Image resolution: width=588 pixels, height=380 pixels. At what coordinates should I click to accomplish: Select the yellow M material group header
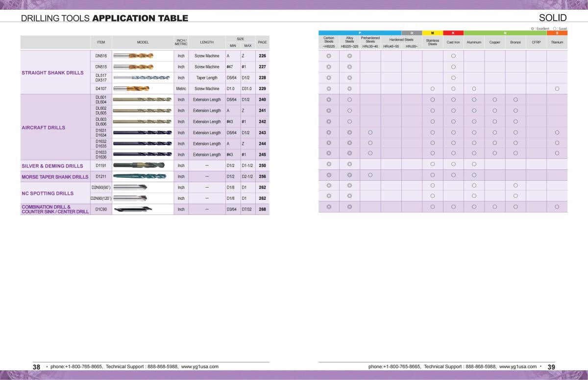coord(432,33)
